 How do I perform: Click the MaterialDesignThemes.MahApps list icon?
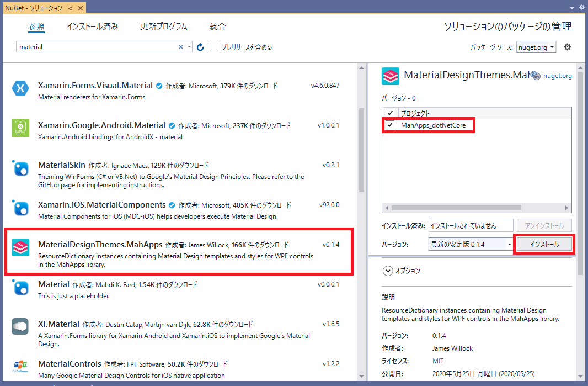point(20,248)
